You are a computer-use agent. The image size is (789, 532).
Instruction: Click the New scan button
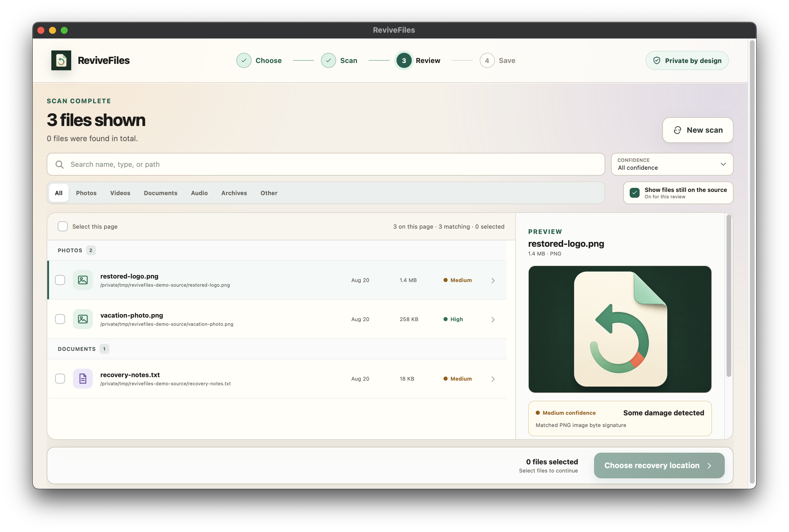[x=698, y=130]
